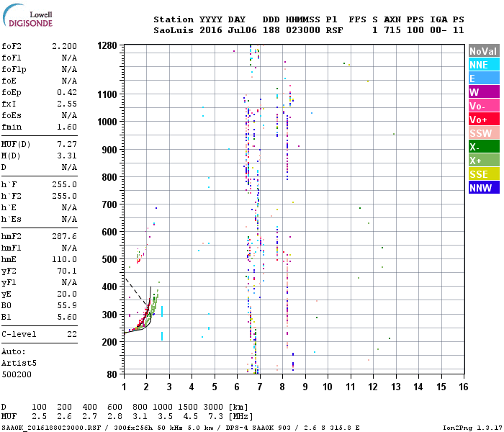Click the SAA0K_2016188023000.RSF file name
Screen dimensions: 504x432
51,428
